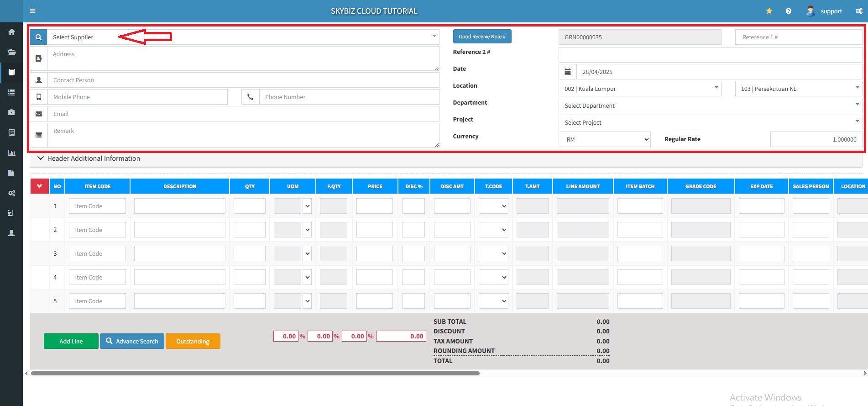Click the calendar icon beside the date

[x=568, y=72]
